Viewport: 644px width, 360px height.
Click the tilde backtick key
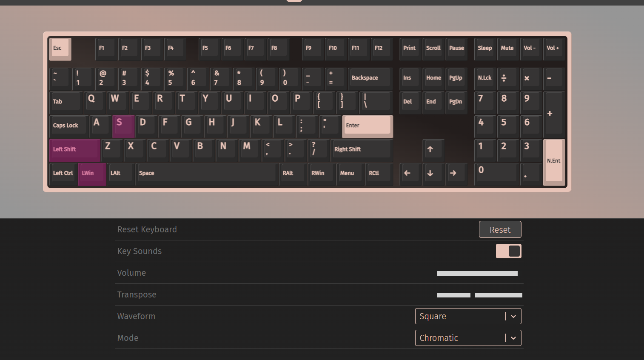coord(60,79)
